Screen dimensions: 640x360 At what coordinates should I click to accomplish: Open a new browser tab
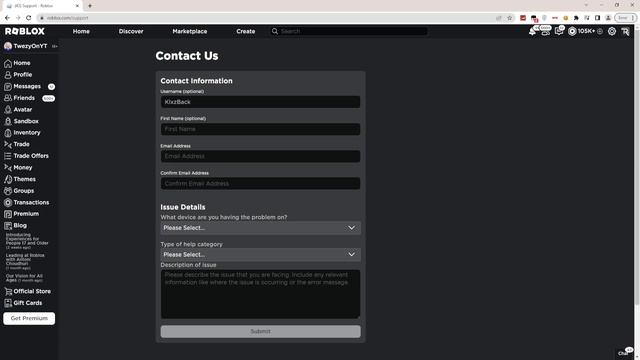pos(90,6)
